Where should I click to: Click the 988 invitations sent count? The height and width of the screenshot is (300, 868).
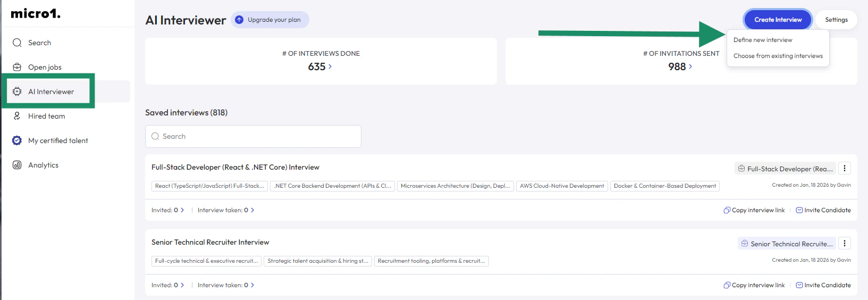(x=677, y=66)
